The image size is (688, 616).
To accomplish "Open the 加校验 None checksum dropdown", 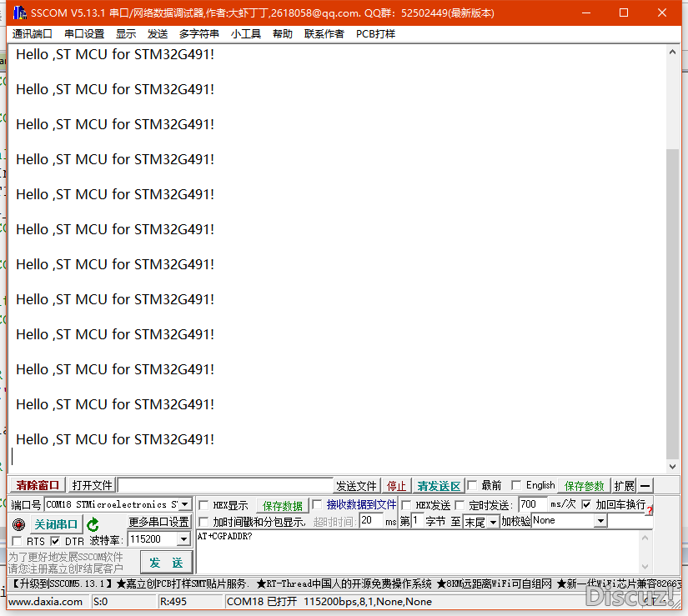I will [600, 521].
